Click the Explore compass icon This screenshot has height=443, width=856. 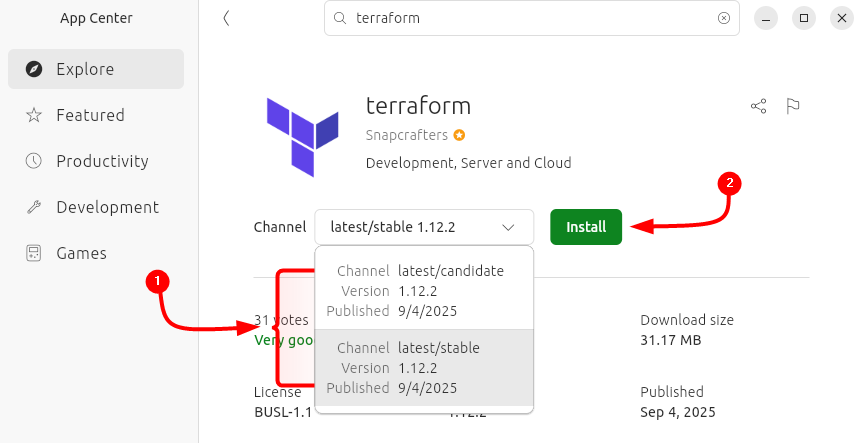pos(34,69)
